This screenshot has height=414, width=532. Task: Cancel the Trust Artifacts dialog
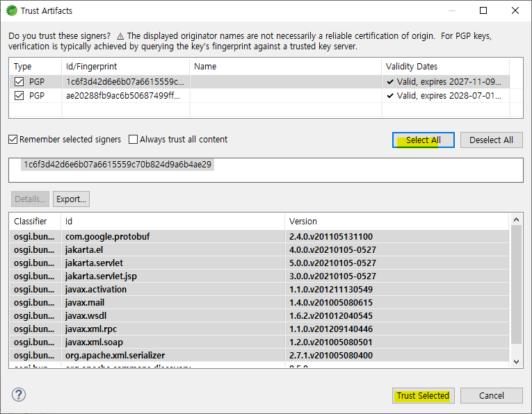tap(491, 396)
